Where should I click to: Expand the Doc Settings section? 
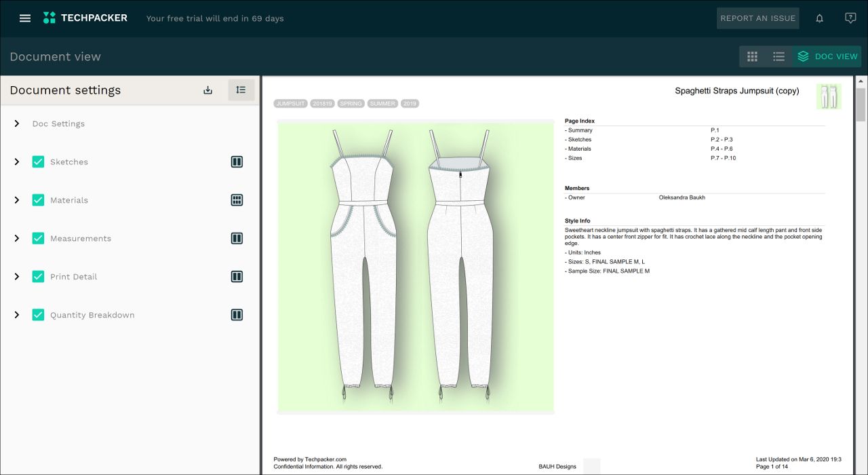click(x=17, y=123)
